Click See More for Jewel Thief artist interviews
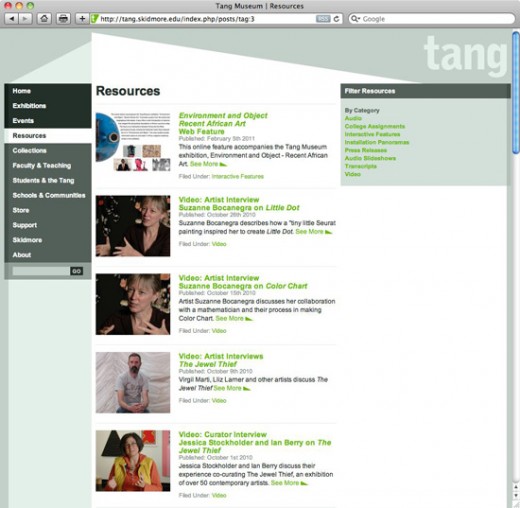Viewport: 520px width, 508px height. [x=232, y=388]
